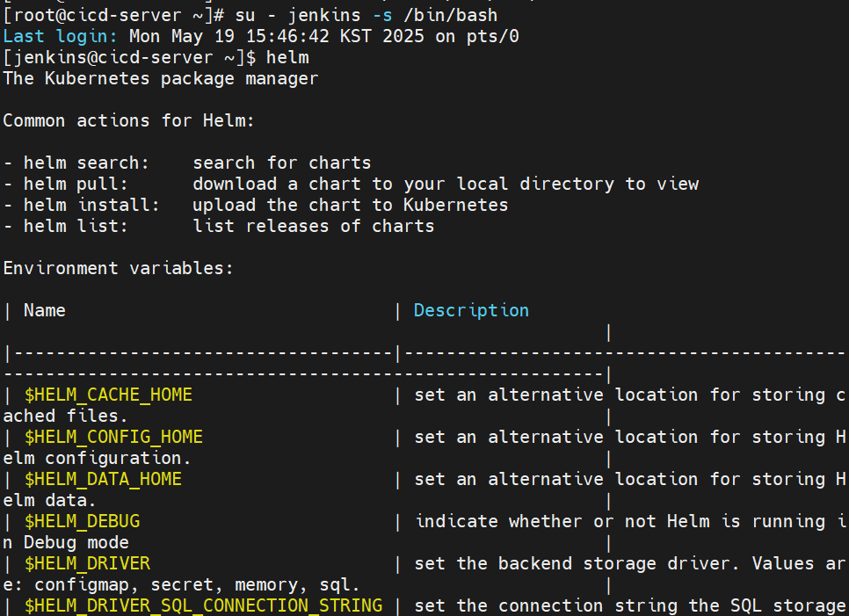Screen dimensions: 849x616
Task: Click "list releases of charts" text
Action: (x=314, y=226)
